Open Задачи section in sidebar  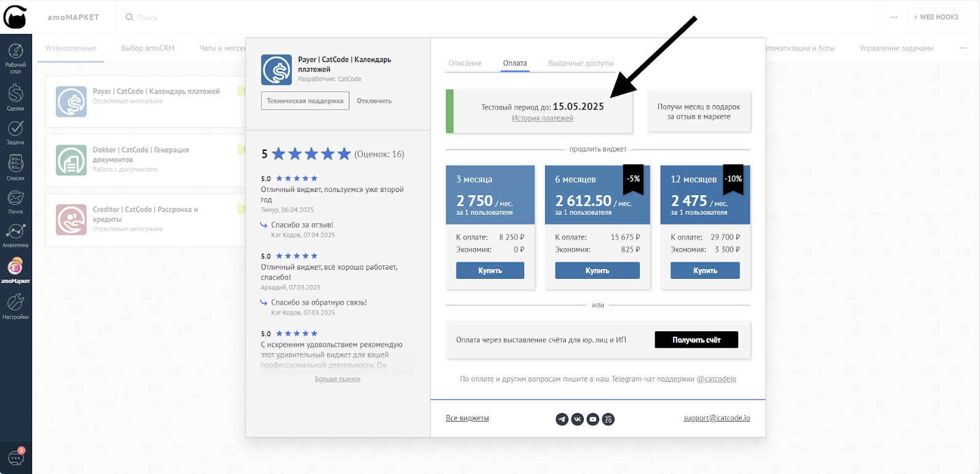15,132
